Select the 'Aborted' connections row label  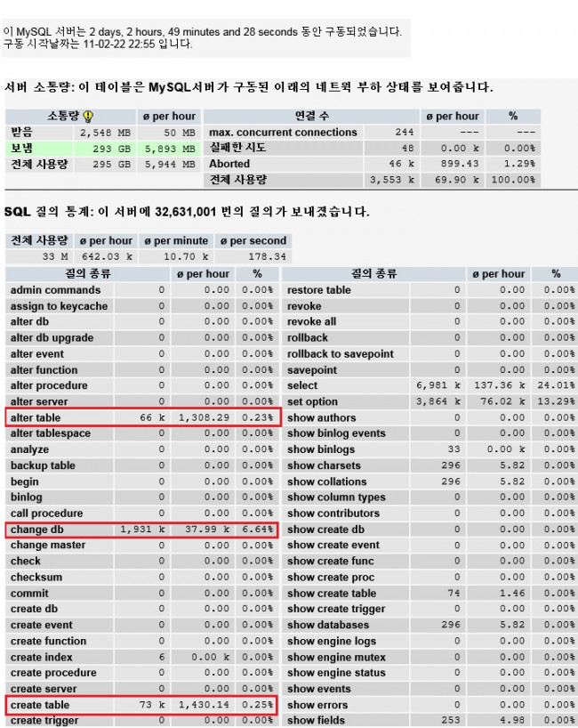[x=229, y=164]
